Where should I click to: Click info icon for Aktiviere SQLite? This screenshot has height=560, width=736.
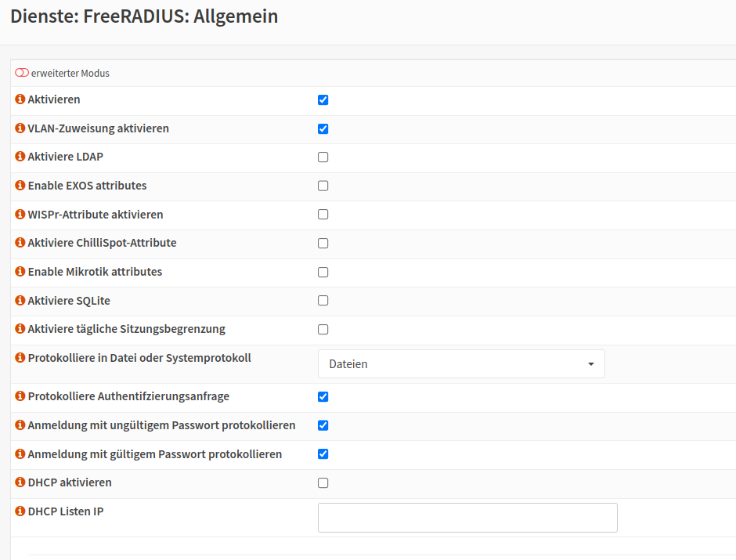pos(20,301)
